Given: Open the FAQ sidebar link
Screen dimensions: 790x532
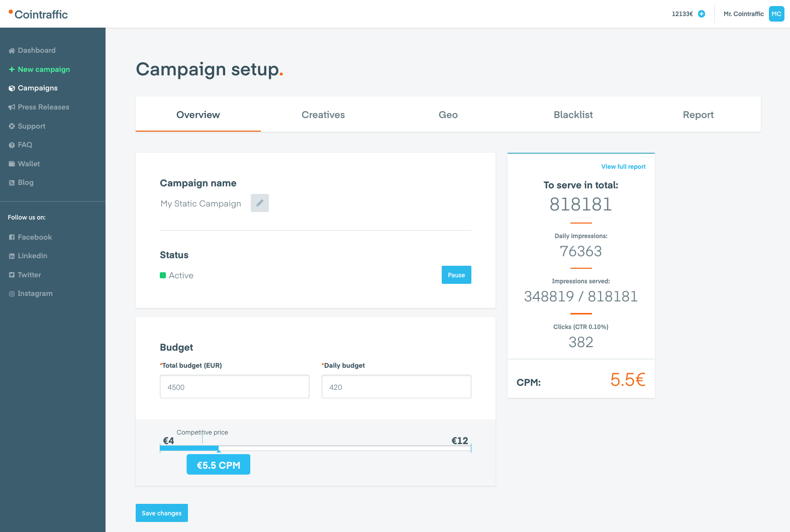Looking at the screenshot, I should 25,145.
